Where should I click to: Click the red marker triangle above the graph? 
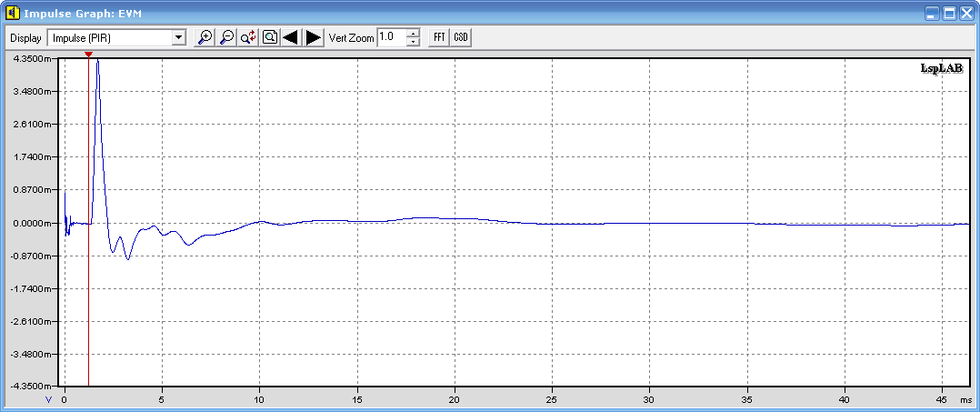(x=89, y=55)
